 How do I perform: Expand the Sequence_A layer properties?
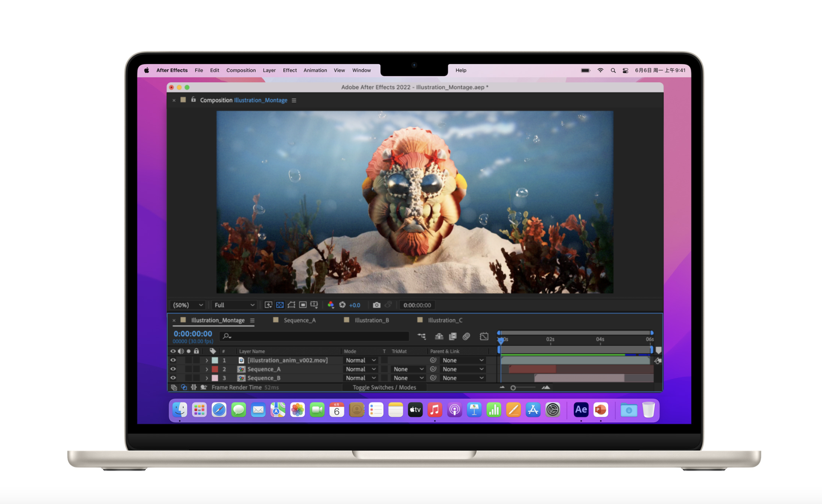pyautogui.click(x=207, y=369)
